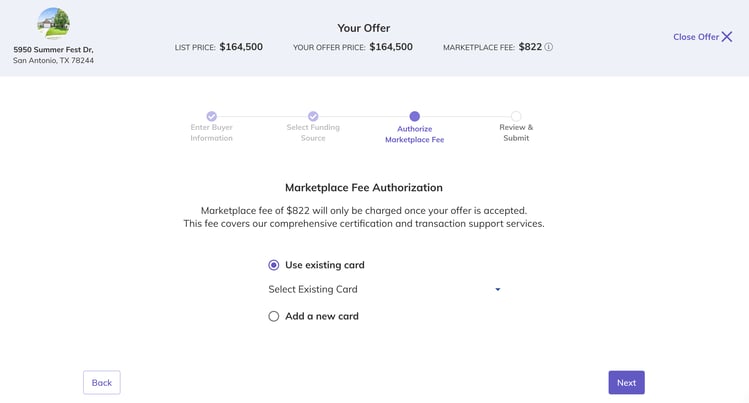The image size is (749, 403).
Task: Select the Use existing card radio button
Action: click(274, 265)
